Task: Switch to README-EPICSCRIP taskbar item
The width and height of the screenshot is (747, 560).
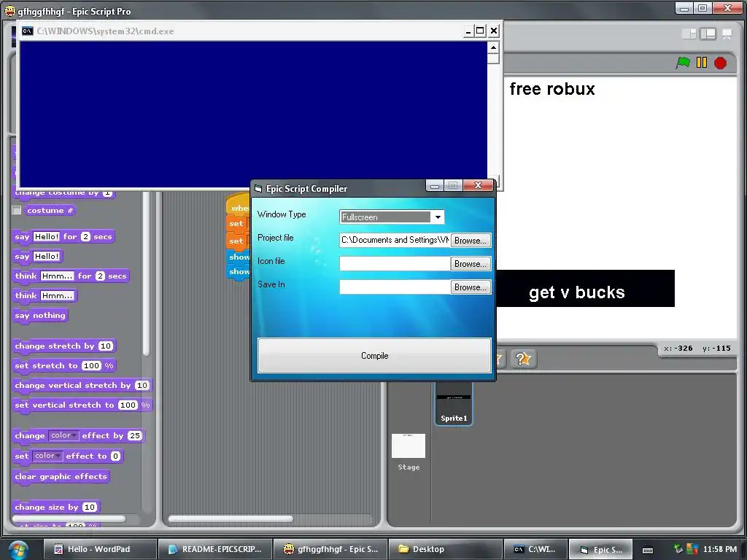Action: point(215,549)
